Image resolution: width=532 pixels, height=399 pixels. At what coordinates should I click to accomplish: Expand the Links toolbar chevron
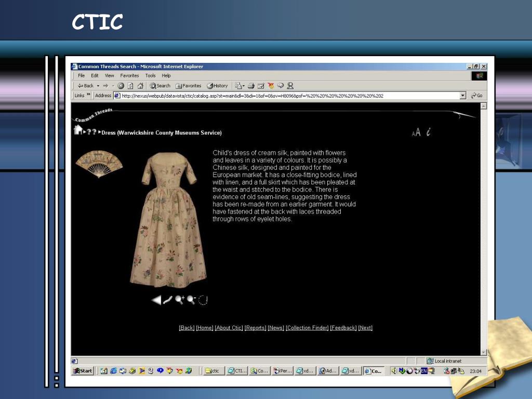tap(88, 95)
